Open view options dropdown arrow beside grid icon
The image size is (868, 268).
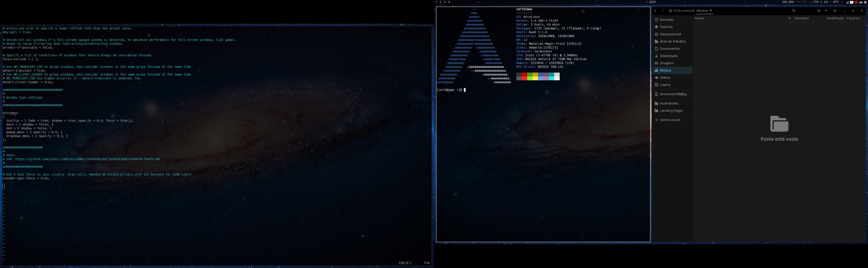(826, 11)
